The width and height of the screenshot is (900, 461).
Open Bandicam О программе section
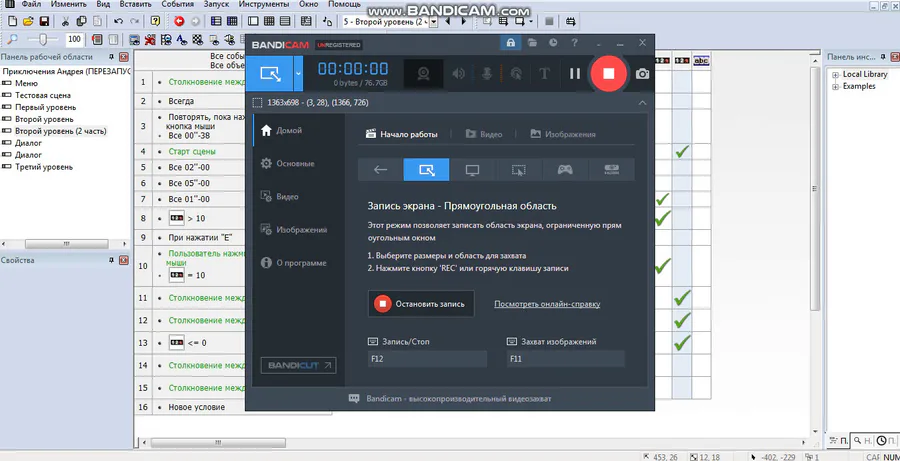pyautogui.click(x=294, y=263)
